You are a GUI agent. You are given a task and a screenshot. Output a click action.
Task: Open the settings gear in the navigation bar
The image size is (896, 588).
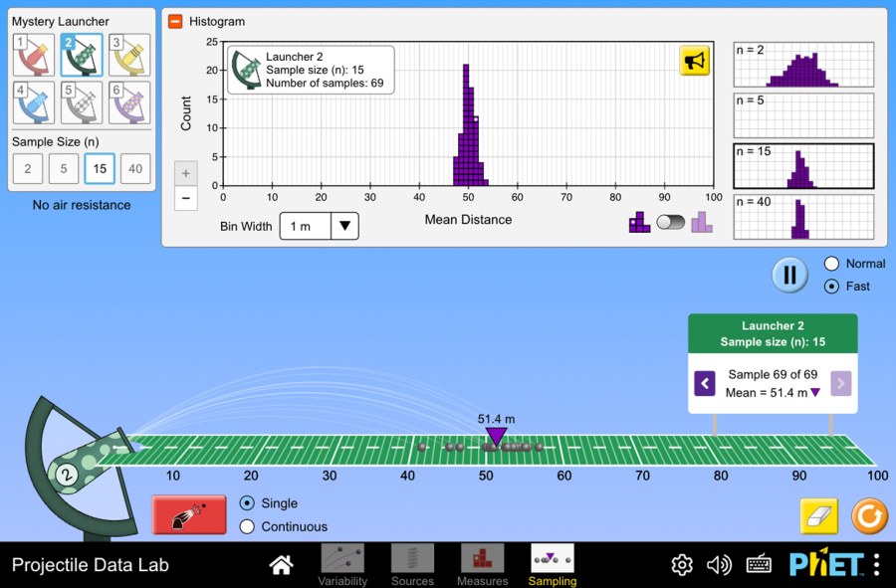coord(682,565)
